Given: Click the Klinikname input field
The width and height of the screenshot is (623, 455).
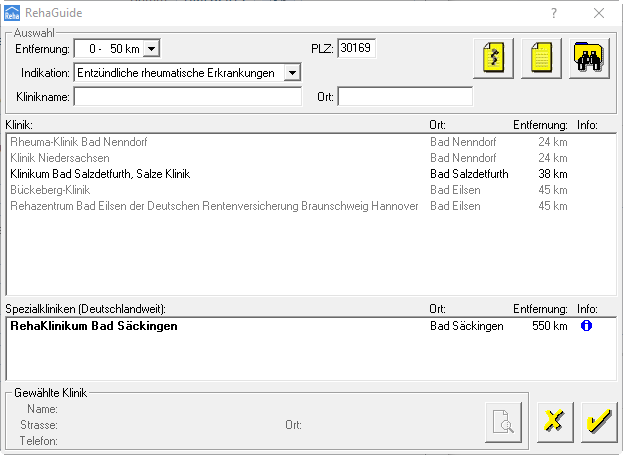Looking at the screenshot, I should click(188, 97).
